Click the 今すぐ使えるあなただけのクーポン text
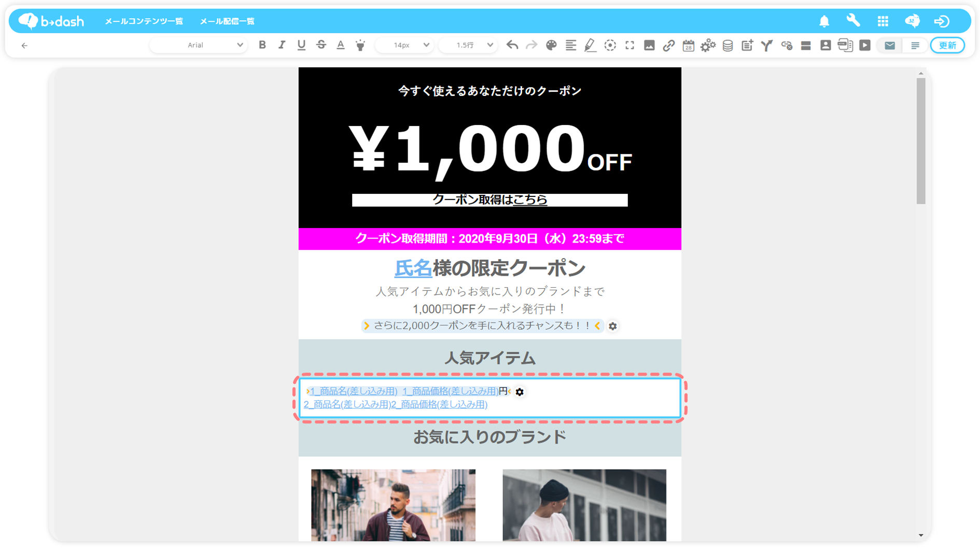Screen dimensions: 980x551 tap(490, 91)
